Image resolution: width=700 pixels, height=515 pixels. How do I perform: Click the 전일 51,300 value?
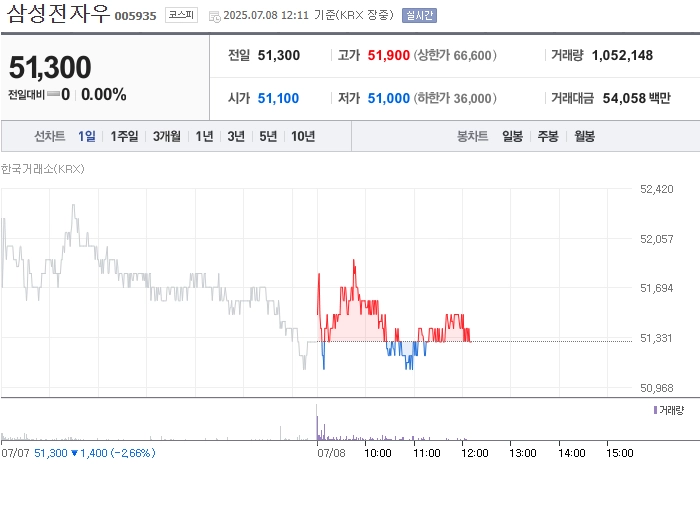279,55
